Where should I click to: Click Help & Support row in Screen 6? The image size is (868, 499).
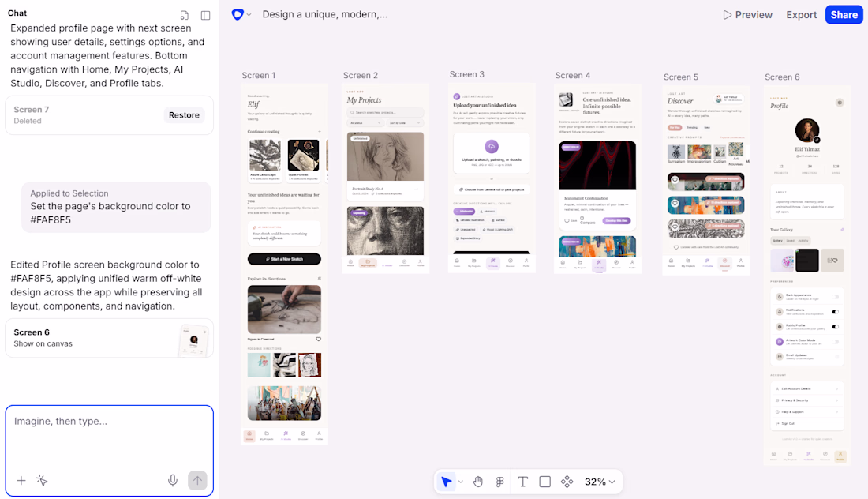[807, 412]
